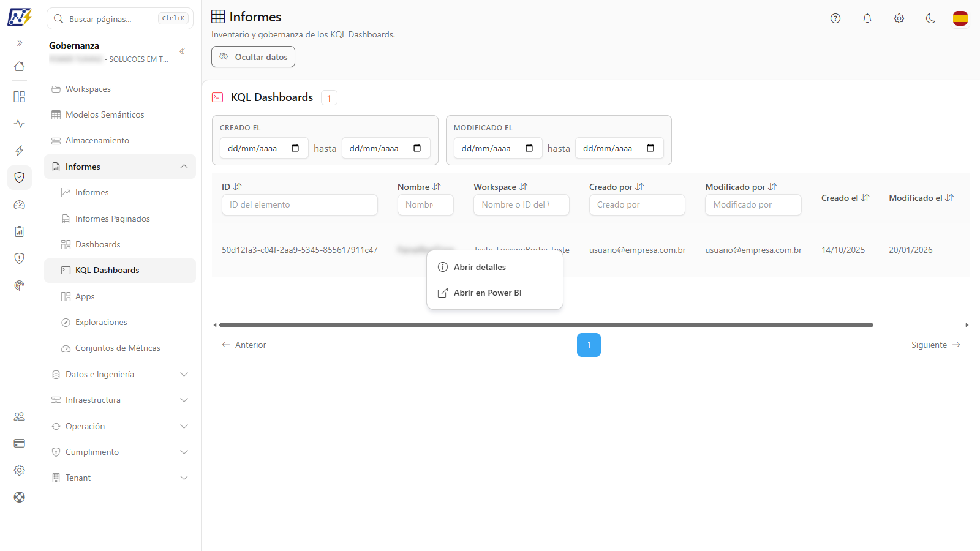Collapse the Informes sidebar group
980x551 pixels.
pos(120,167)
